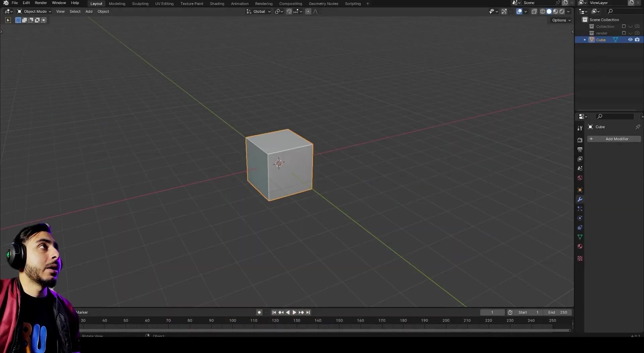Image resolution: width=644 pixels, height=353 pixels.
Task: Toggle timeline auto keying record button
Action: pos(259,312)
